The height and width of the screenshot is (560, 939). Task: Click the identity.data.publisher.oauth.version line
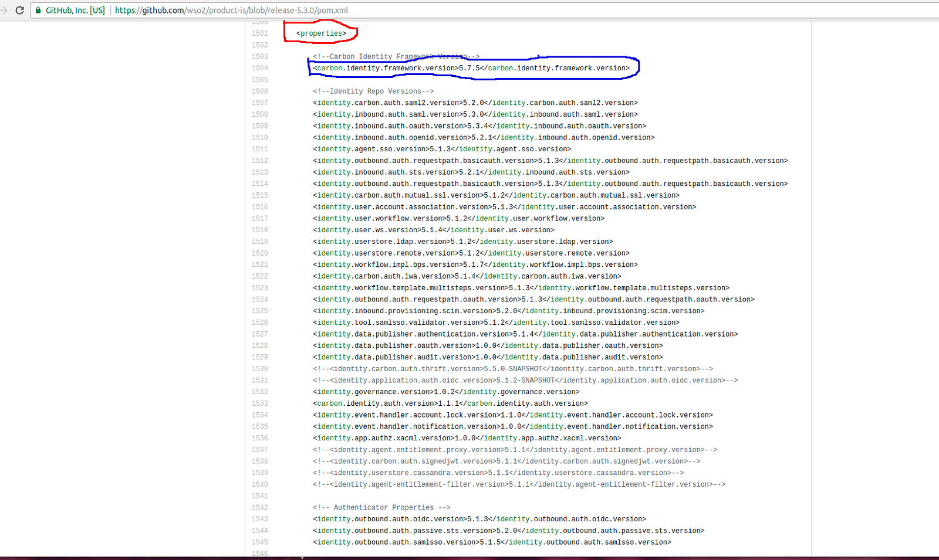tap(488, 346)
